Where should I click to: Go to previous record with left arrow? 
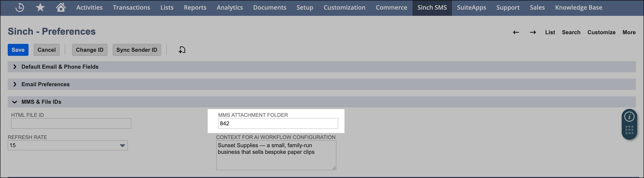(516, 32)
